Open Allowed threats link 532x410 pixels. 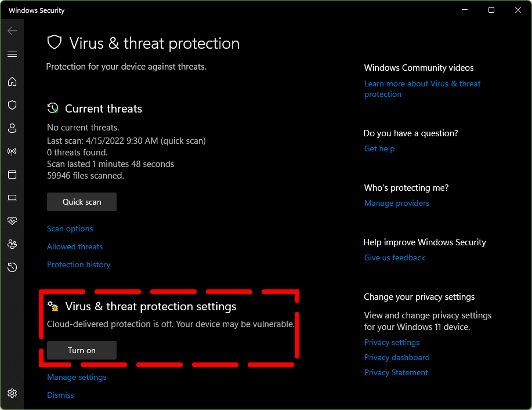[75, 246]
